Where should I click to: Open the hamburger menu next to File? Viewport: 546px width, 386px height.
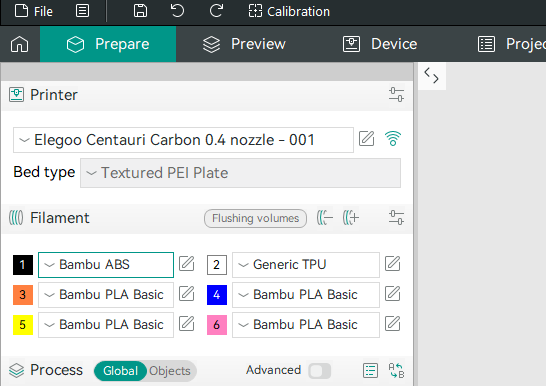[x=83, y=11]
